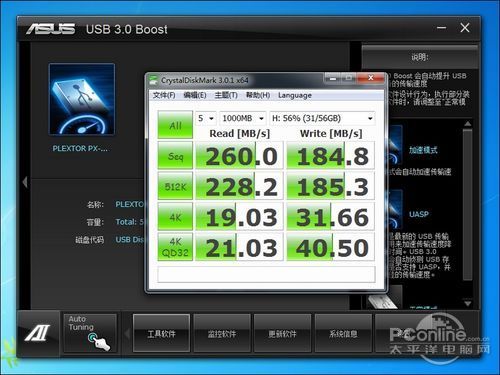This screenshot has width=500, height=375.
Task: Click the 加速模式 label
Action: point(423,150)
